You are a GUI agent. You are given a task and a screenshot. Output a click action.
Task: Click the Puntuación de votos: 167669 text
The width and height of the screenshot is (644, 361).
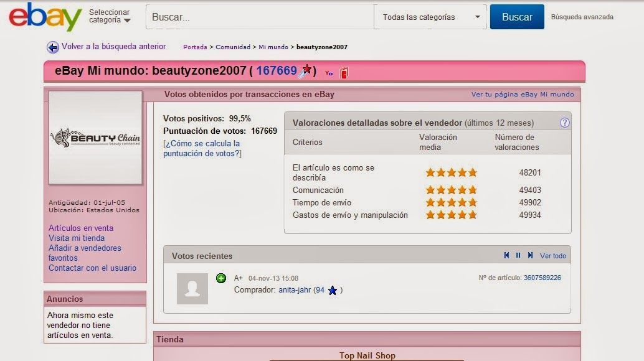[x=220, y=131]
